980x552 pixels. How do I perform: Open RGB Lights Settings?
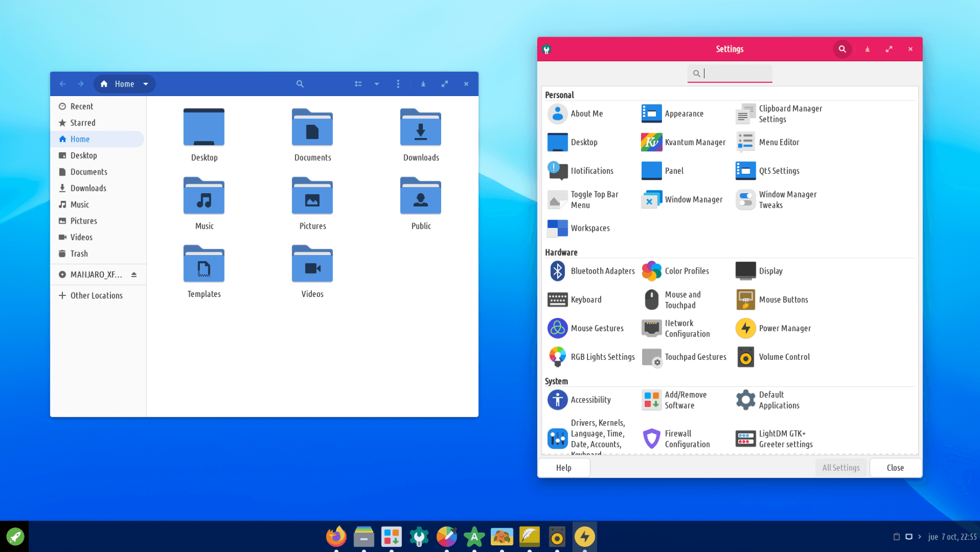(x=591, y=357)
